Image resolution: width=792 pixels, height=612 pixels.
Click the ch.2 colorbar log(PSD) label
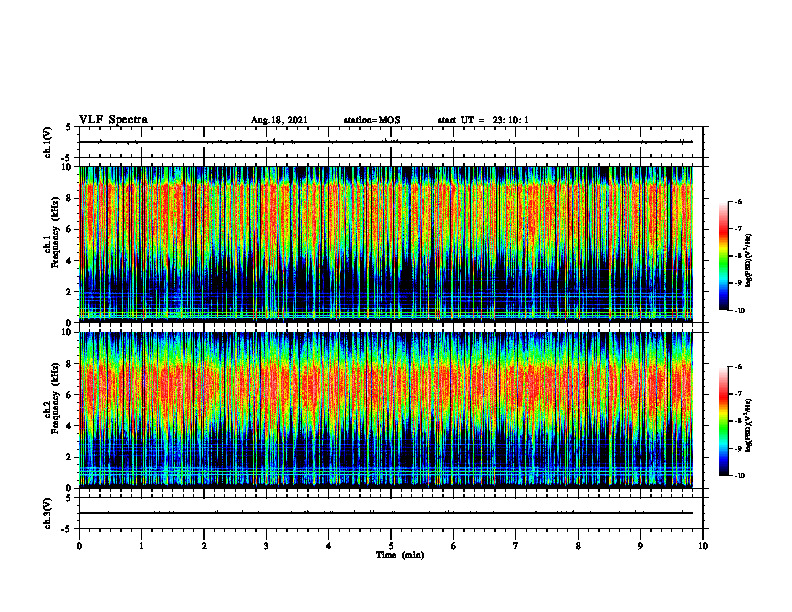pyautogui.click(x=749, y=426)
